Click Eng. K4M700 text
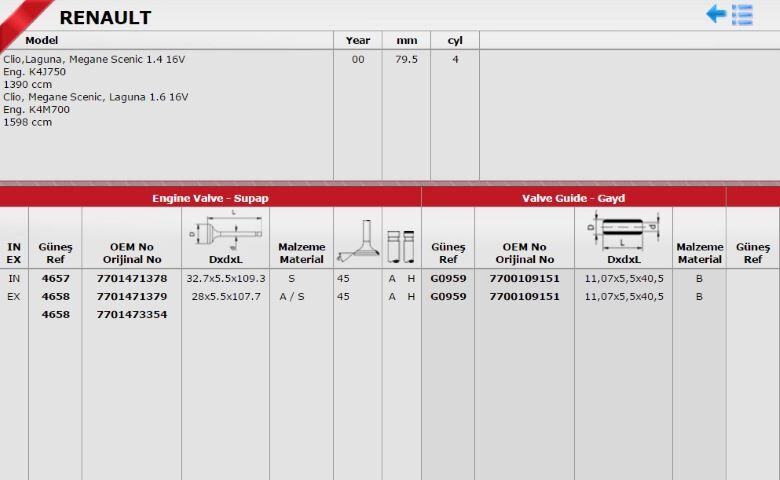Screen dimensions: 780x480 click(x=36, y=109)
